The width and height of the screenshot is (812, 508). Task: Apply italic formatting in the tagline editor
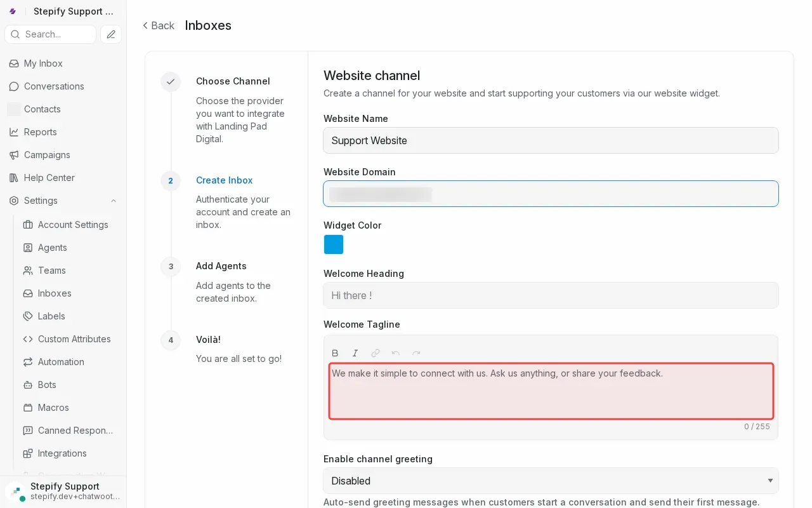coord(355,353)
